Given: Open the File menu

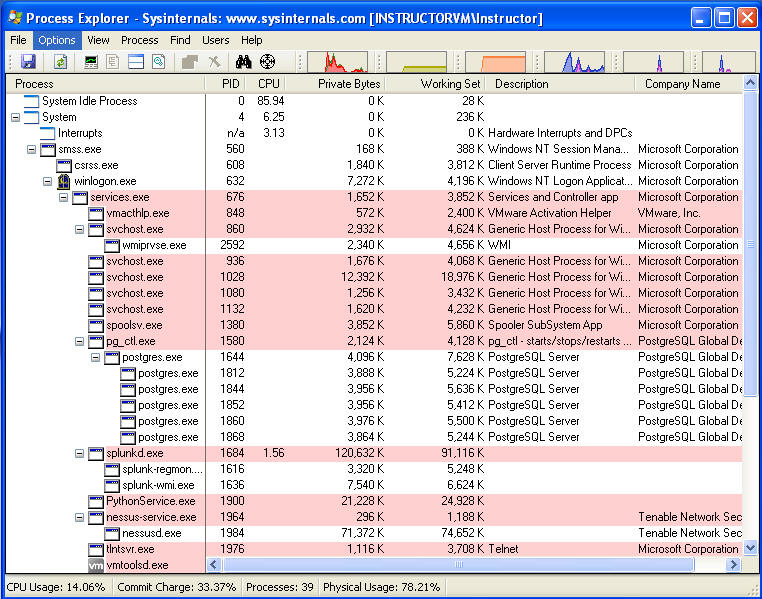Looking at the screenshot, I should (x=18, y=40).
